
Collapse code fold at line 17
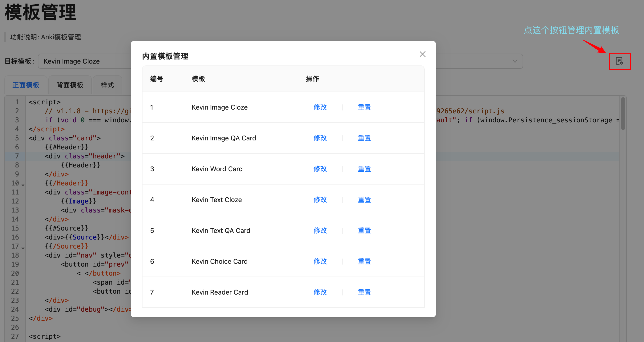tap(23, 248)
